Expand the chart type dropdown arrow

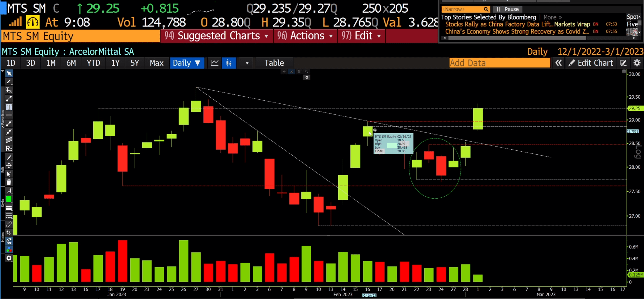pyautogui.click(x=247, y=63)
